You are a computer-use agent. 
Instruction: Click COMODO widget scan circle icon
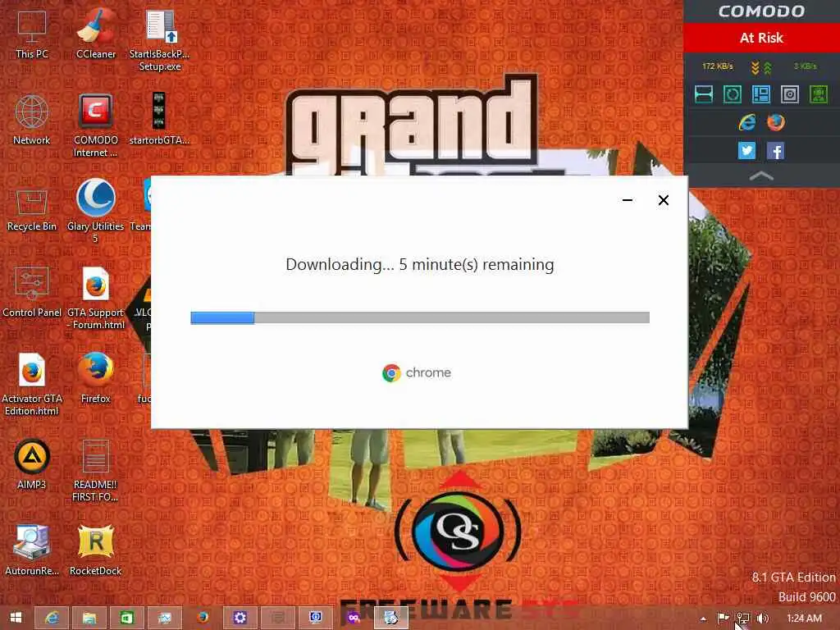pyautogui.click(x=733, y=94)
